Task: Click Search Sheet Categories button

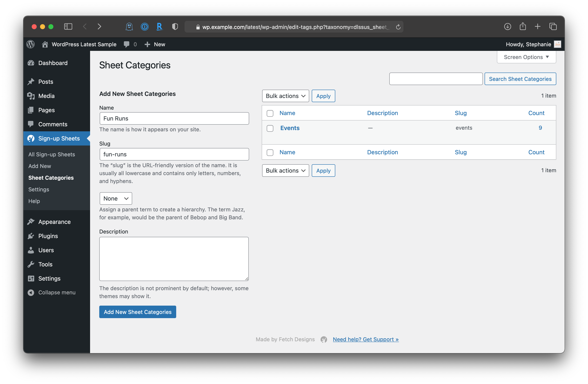Action: coord(520,79)
